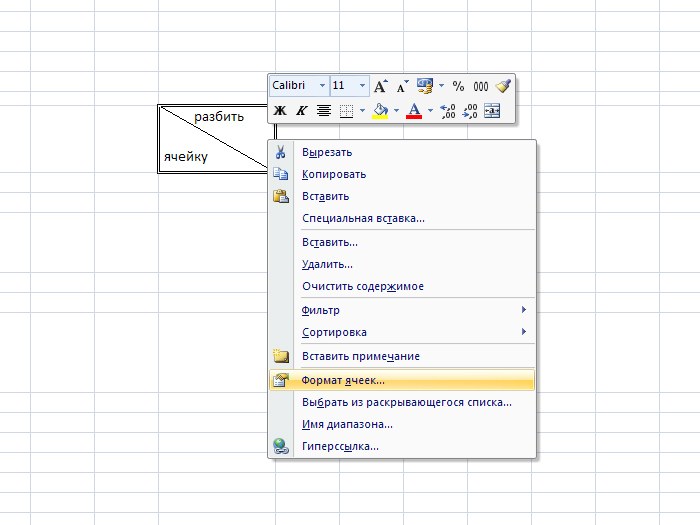Apply thousands separator 000 format
Viewport: 700px width, 525px height.
[480, 87]
